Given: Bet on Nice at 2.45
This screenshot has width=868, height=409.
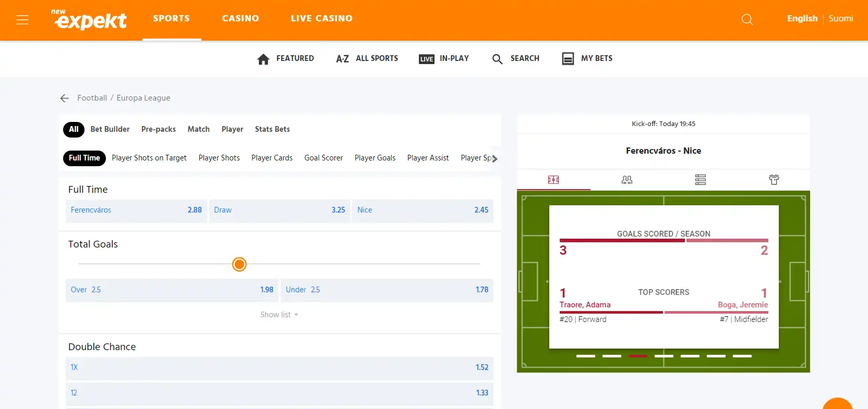Looking at the screenshot, I should [x=423, y=210].
